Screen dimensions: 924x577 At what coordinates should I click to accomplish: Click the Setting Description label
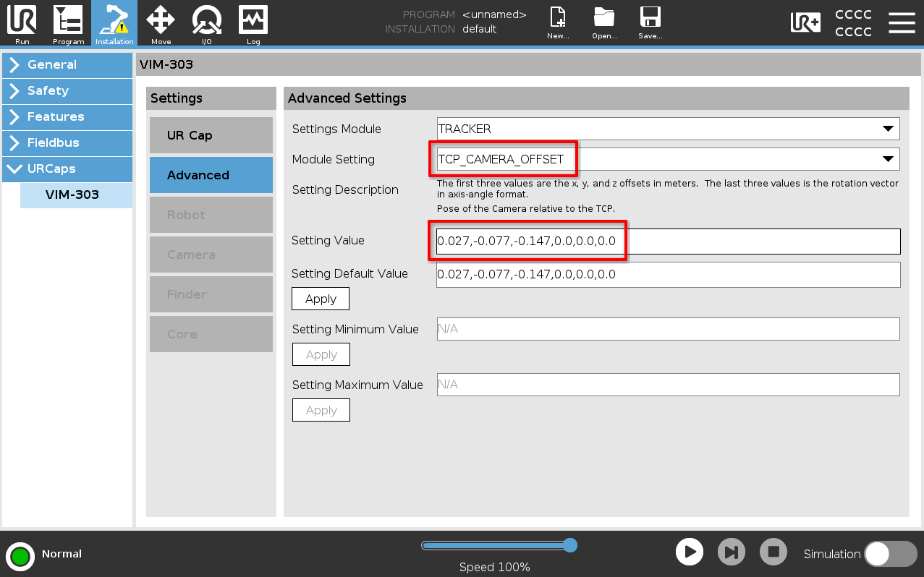click(x=345, y=189)
